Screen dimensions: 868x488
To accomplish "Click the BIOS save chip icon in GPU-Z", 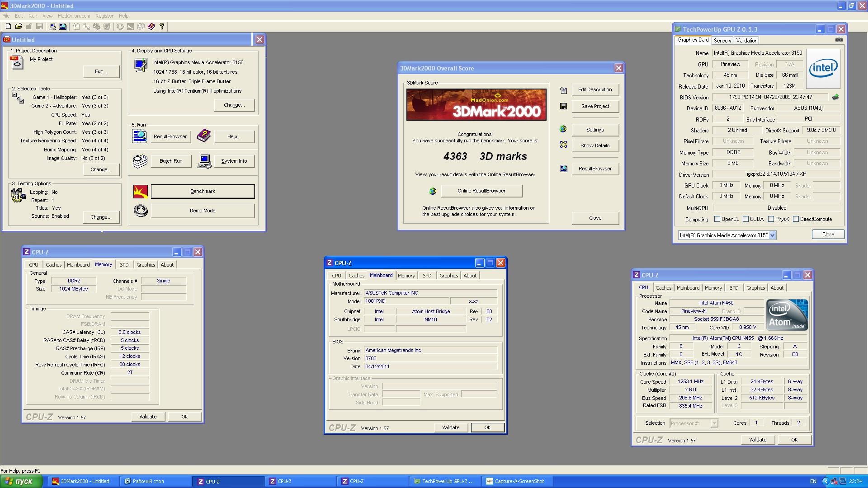I will pyautogui.click(x=835, y=97).
